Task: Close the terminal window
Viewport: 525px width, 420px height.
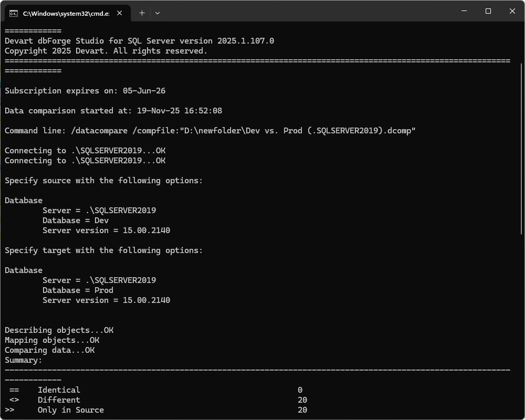Action: 512,11
